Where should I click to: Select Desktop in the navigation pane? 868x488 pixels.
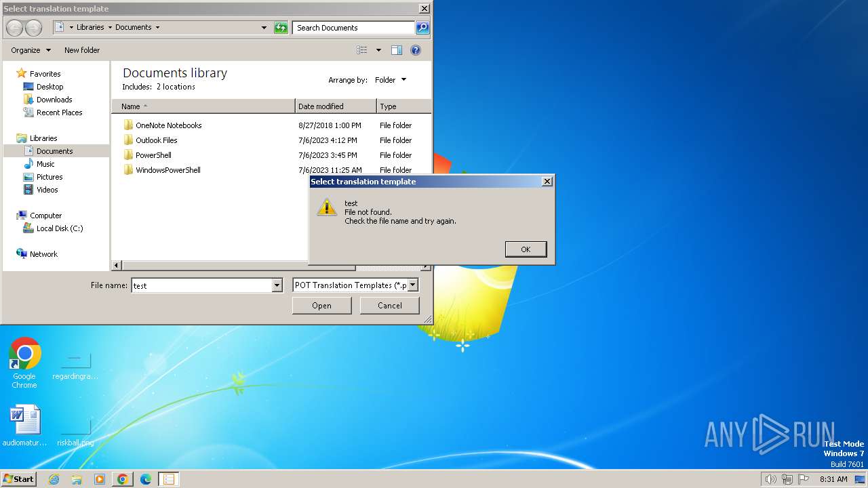click(50, 87)
